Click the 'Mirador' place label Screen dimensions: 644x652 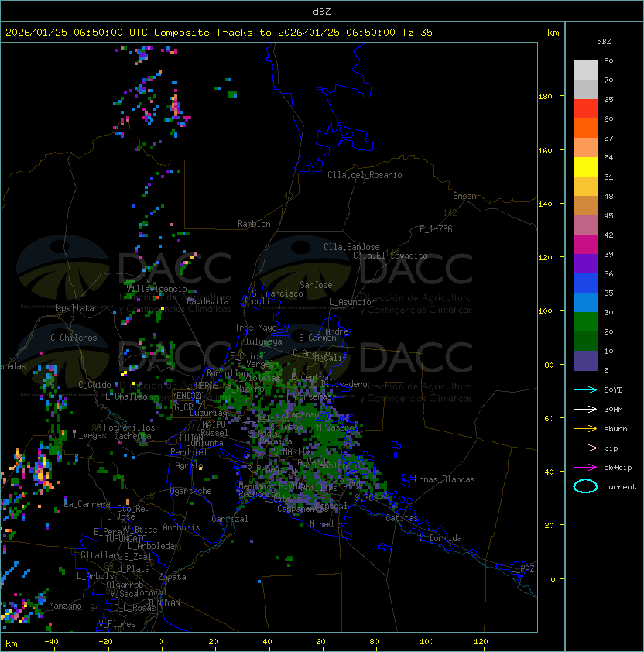[x=326, y=524]
